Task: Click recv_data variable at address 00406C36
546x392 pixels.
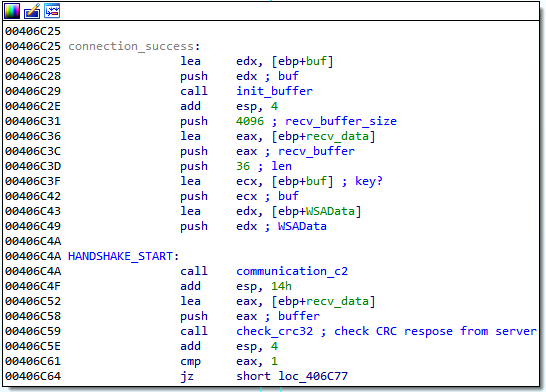Action: coord(337,136)
